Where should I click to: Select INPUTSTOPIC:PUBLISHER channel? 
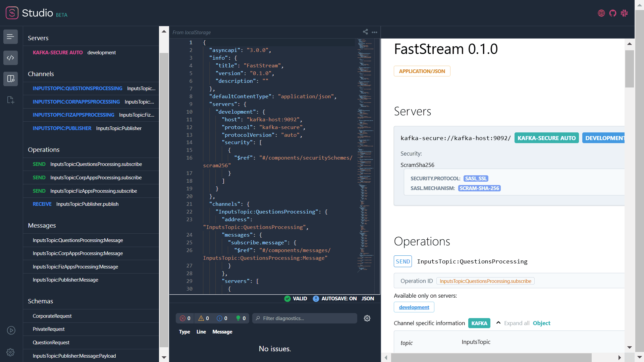(91, 128)
